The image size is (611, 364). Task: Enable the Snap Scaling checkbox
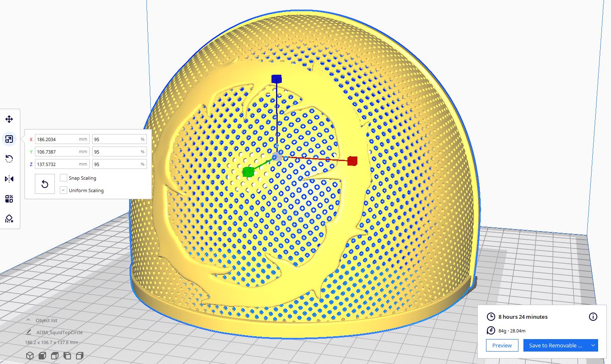pos(64,178)
